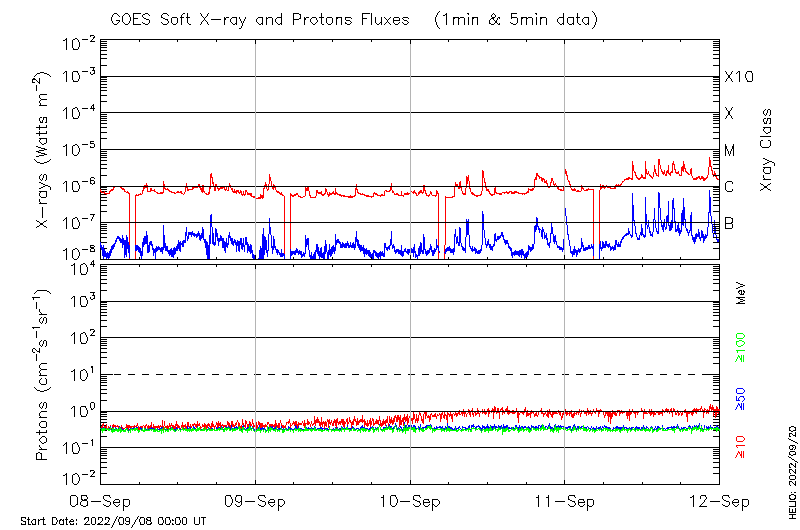Viewport: 800px width, 530px height.
Task: Select the 09-Sep date tick label
Action: pyautogui.click(x=255, y=499)
